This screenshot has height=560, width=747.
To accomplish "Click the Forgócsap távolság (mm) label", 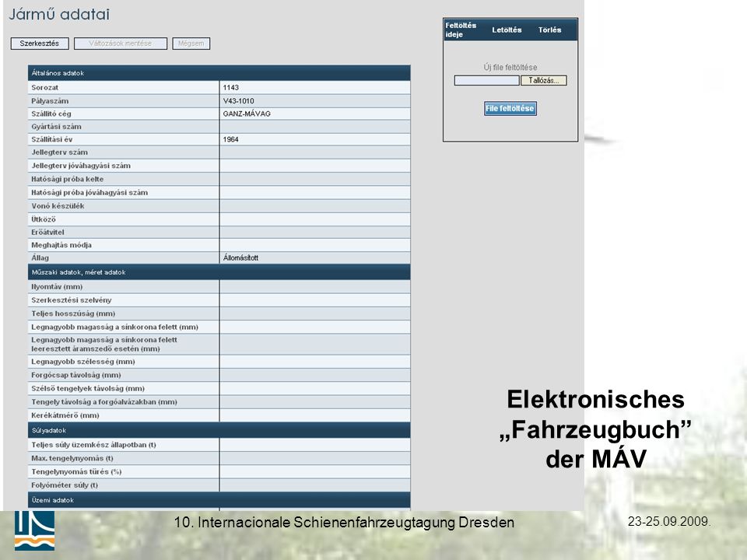I will (x=76, y=375).
